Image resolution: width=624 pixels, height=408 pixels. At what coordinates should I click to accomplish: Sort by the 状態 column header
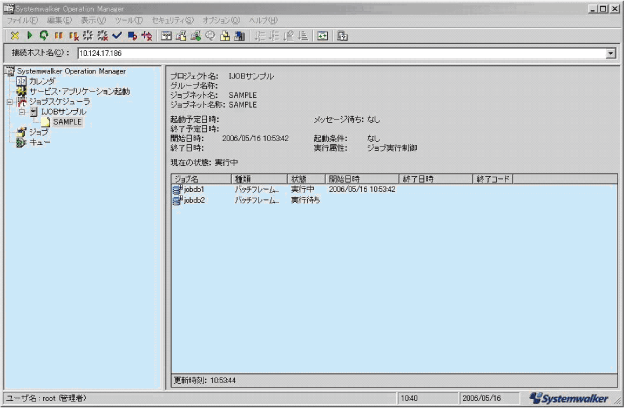(x=306, y=179)
